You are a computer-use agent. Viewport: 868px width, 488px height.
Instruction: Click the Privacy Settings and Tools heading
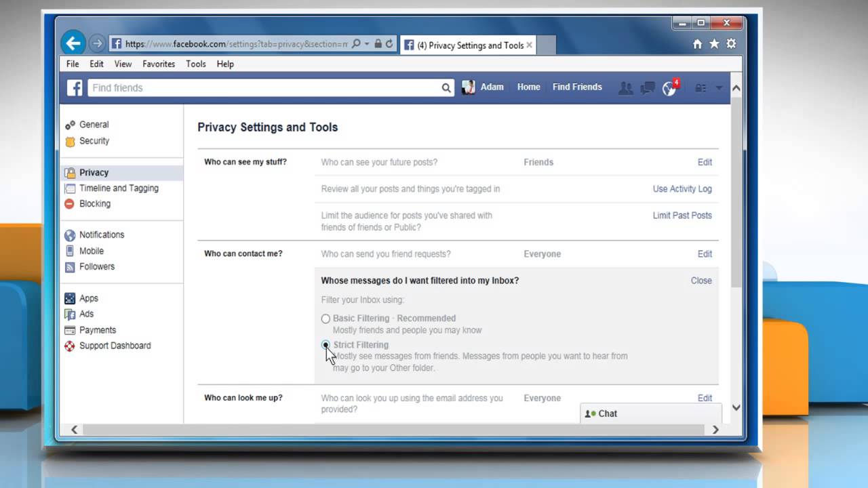(x=267, y=127)
